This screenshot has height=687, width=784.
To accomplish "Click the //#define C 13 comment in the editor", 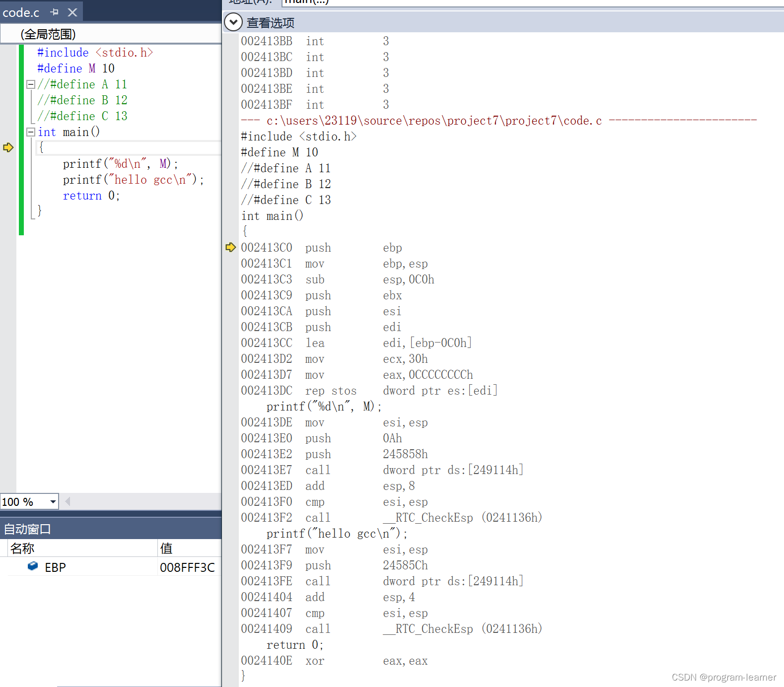I will 82,116.
